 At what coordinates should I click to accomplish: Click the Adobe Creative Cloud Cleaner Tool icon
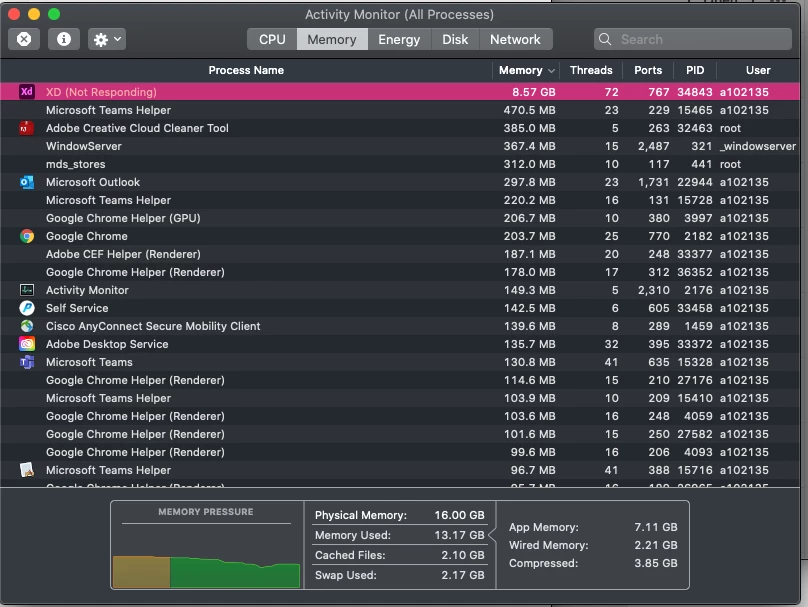tap(27, 128)
